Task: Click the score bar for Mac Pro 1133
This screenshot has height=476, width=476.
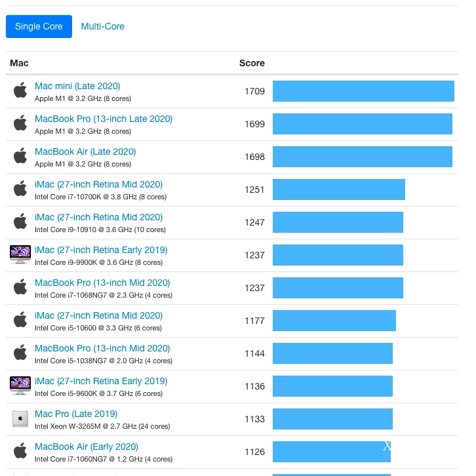Action: click(332, 419)
